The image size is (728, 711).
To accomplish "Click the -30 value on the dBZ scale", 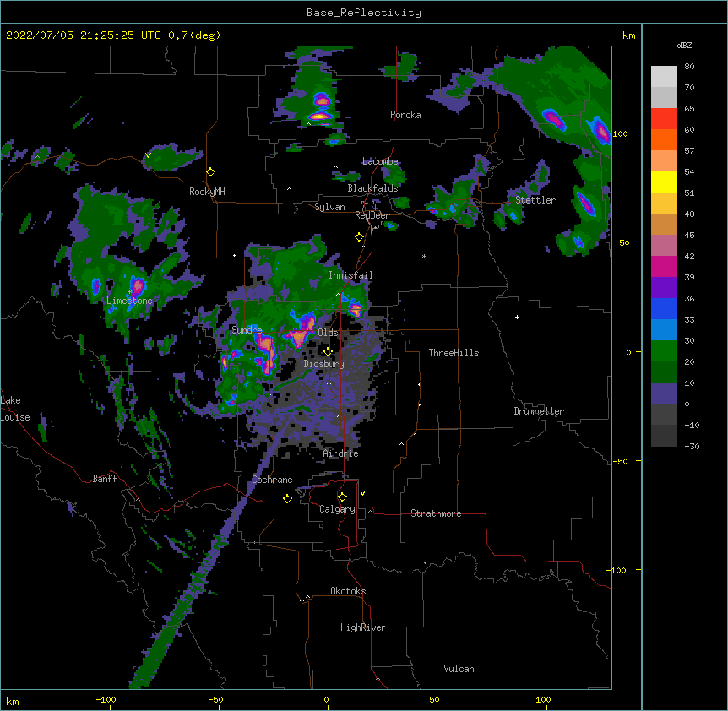I will [692, 446].
